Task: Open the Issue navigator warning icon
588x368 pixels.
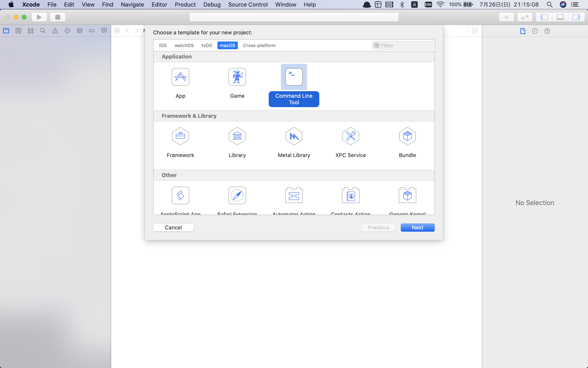Action: (x=55, y=31)
